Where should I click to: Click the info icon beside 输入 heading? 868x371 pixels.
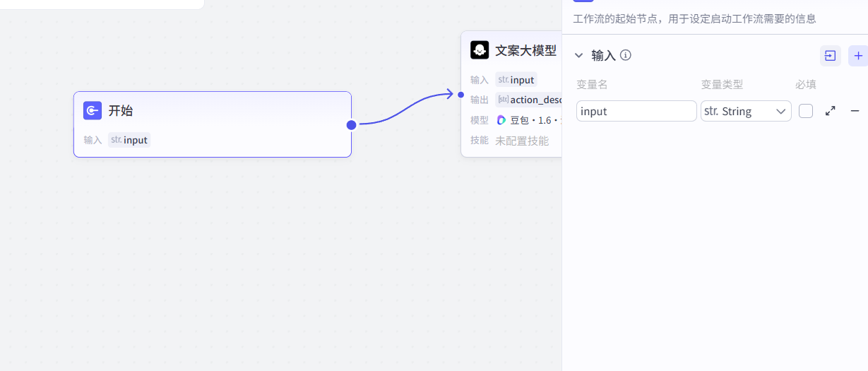pos(625,55)
